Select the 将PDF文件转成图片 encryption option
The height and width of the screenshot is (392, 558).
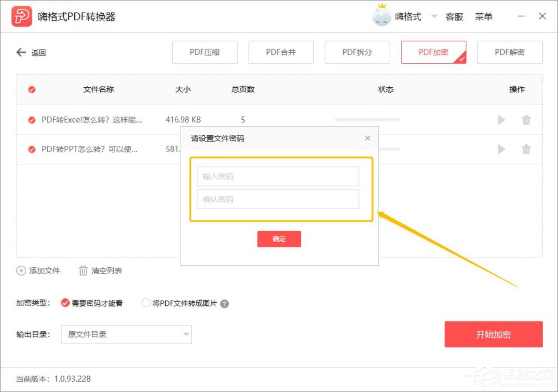(x=145, y=303)
